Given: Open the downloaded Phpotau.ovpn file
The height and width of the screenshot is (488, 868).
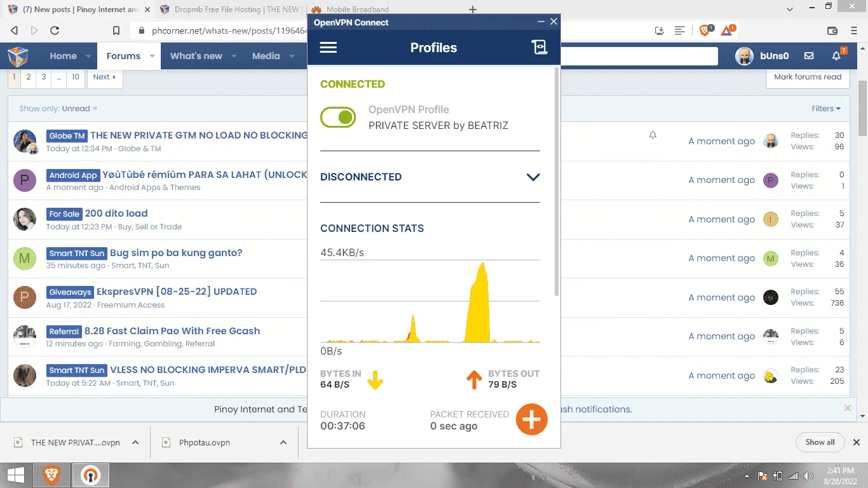Looking at the screenshot, I should [x=205, y=443].
